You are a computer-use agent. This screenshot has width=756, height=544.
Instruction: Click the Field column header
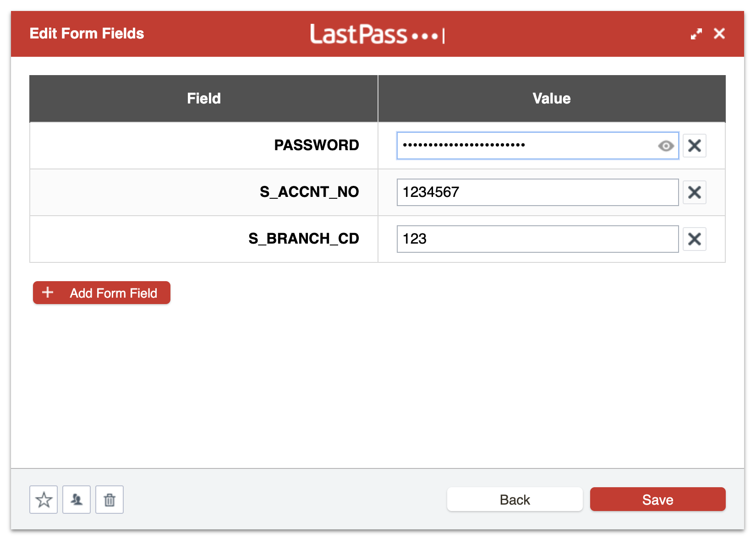(203, 98)
